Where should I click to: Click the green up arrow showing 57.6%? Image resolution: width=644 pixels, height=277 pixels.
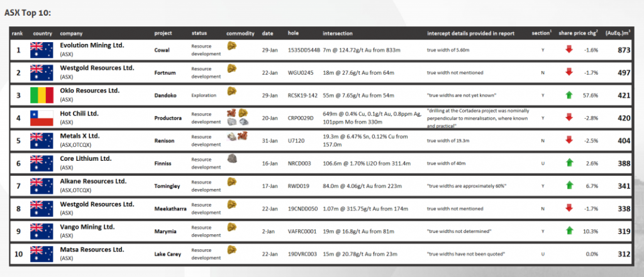click(x=569, y=95)
